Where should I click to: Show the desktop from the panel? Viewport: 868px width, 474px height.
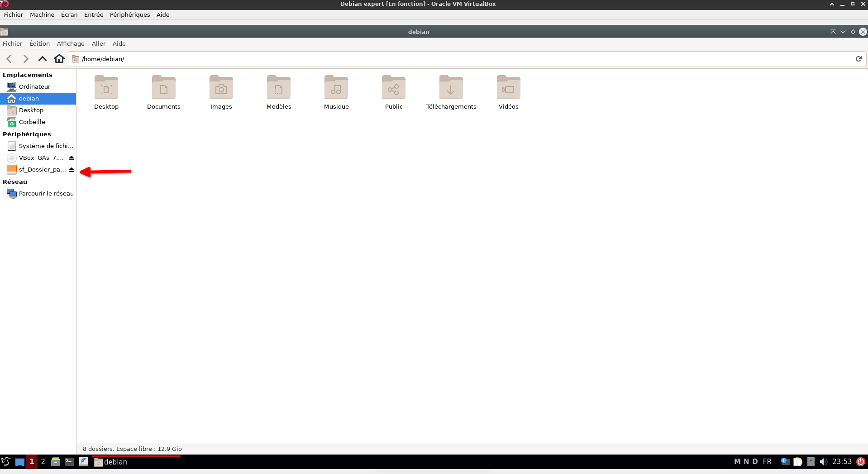click(x=20, y=462)
